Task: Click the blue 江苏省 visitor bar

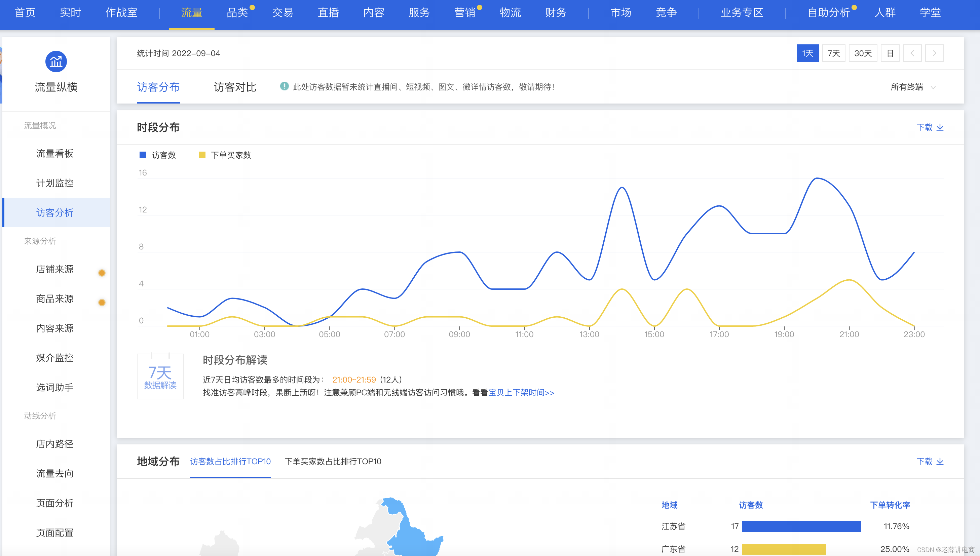Action: 801,526
